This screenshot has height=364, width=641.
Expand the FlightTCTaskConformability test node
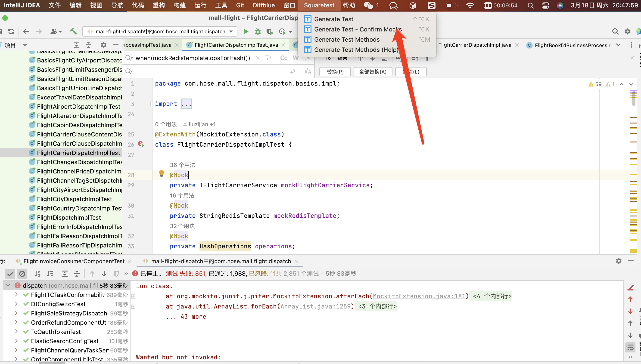coord(16,294)
